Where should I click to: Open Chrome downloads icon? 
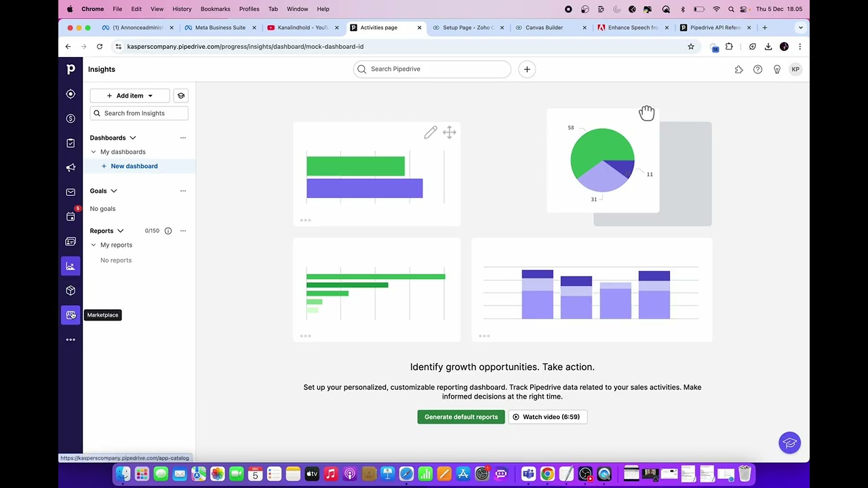[768, 47]
